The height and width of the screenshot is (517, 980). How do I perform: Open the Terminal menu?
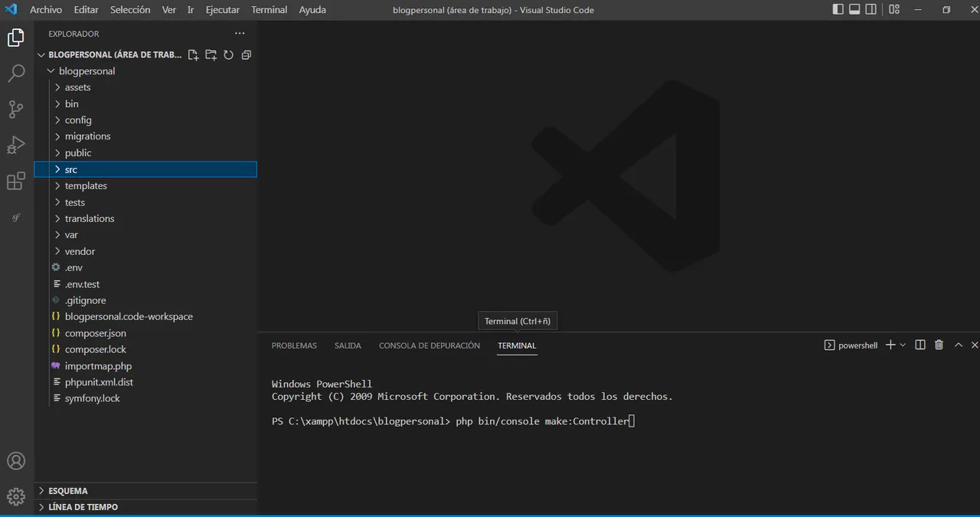click(269, 10)
